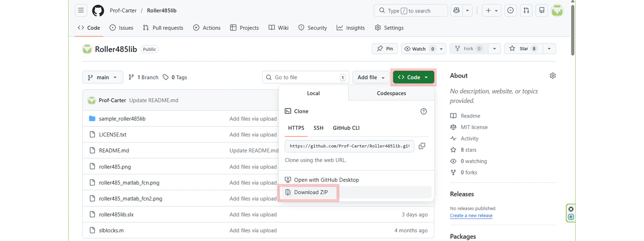Open the Watch notifications dropdown
Screen dimensions: 644x241
click(423, 49)
